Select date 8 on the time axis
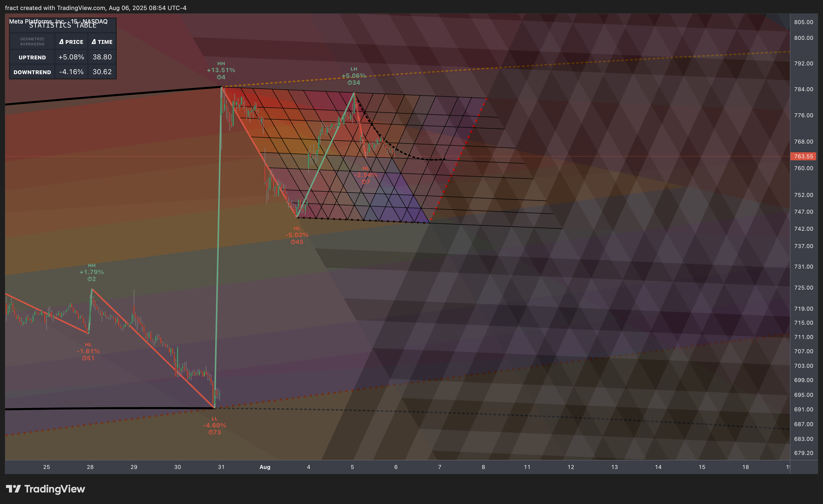 click(483, 467)
